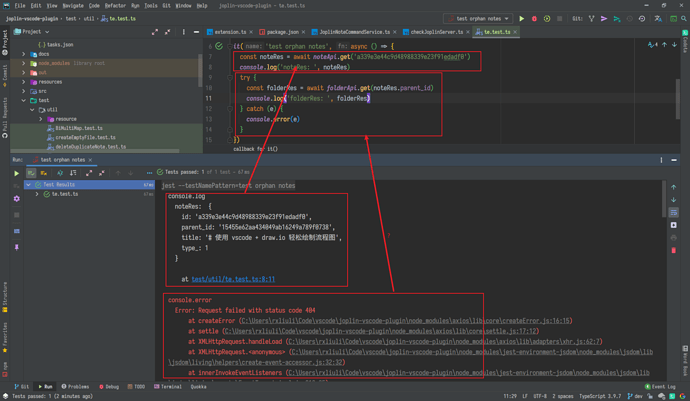The image size is (690, 401).
Task: Open the Tools menu
Action: tap(150, 6)
